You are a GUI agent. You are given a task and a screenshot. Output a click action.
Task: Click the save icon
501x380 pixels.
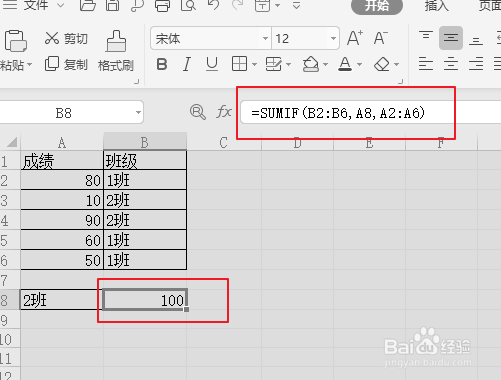click(112, 5)
